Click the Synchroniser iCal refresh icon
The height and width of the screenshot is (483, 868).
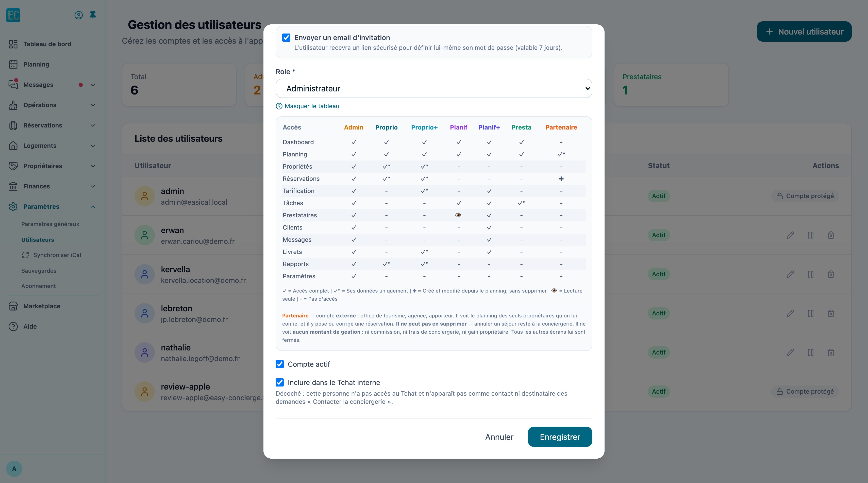click(25, 255)
